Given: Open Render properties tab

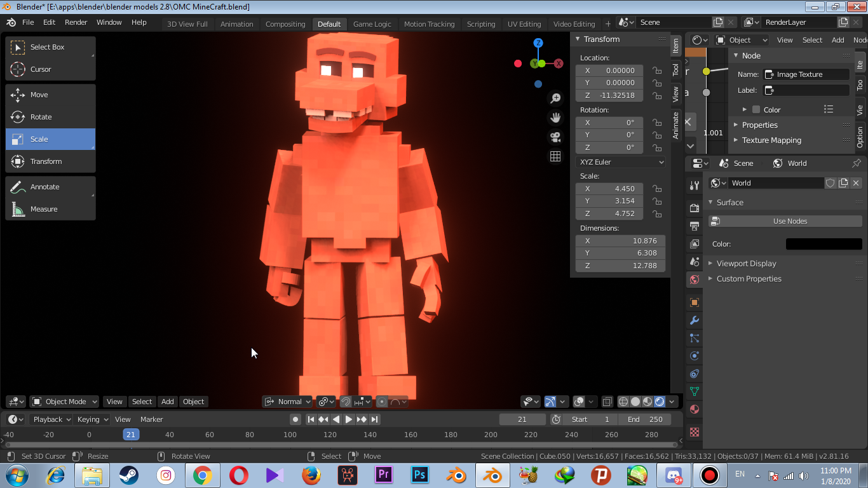Looking at the screenshot, I should tap(694, 208).
